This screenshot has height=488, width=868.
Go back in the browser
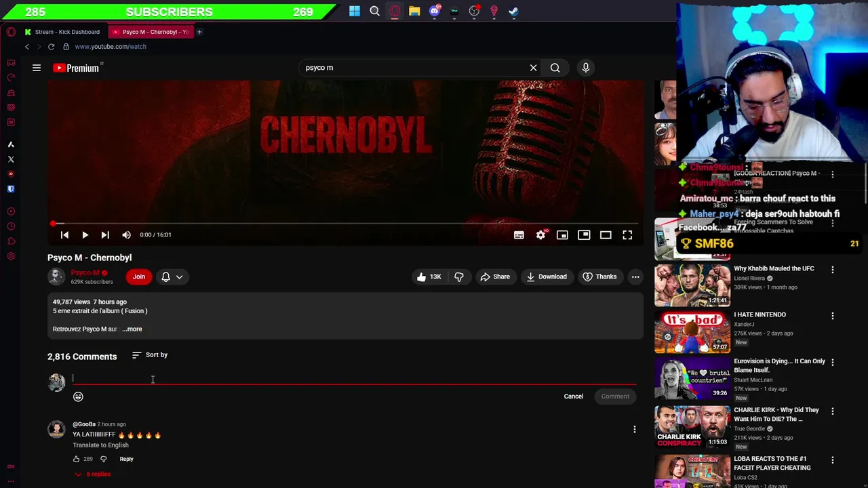pyautogui.click(x=27, y=47)
